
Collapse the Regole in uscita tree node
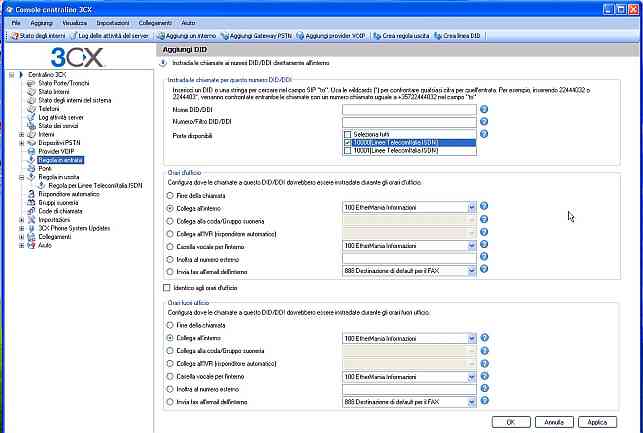[21, 177]
